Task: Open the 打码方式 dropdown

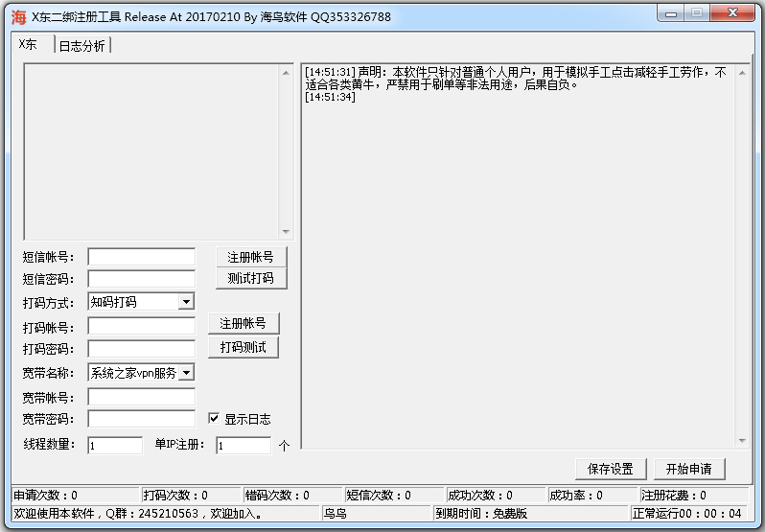Action: (186, 302)
